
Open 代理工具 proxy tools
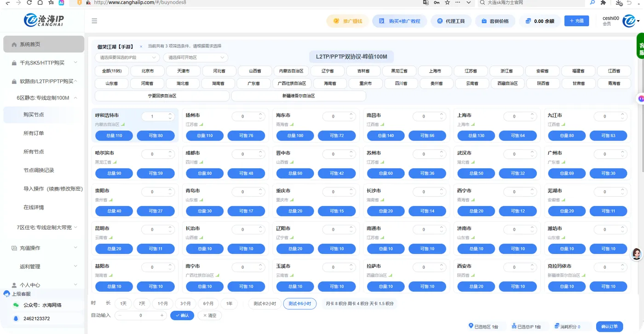pos(451,21)
